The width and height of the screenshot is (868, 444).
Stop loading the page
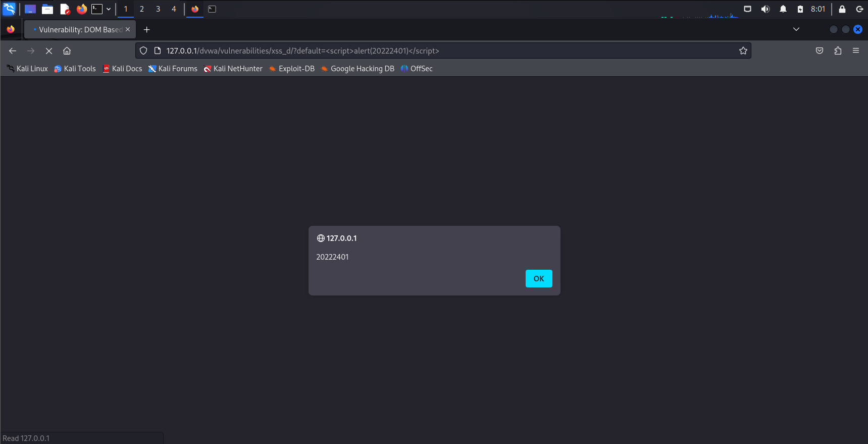[x=49, y=51]
